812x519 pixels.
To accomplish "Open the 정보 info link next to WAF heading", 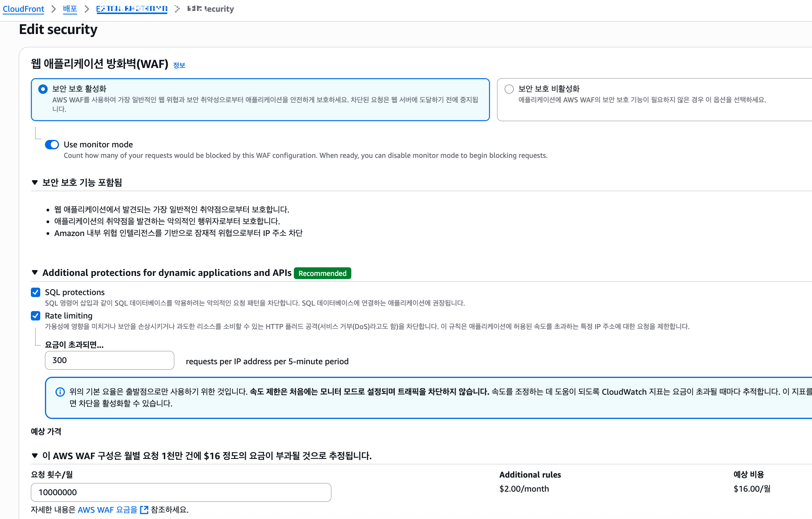I will tap(179, 65).
